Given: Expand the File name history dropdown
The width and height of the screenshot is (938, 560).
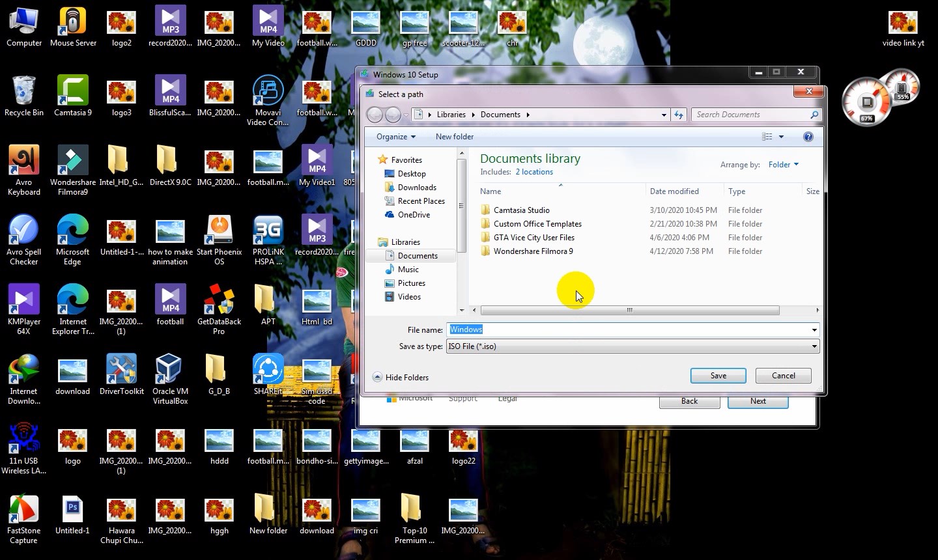Looking at the screenshot, I should tap(814, 329).
